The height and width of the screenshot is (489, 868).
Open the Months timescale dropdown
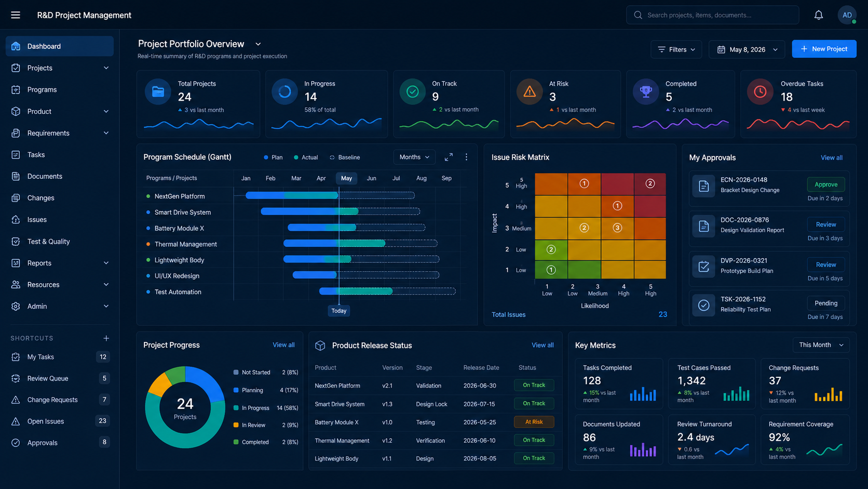(x=414, y=157)
